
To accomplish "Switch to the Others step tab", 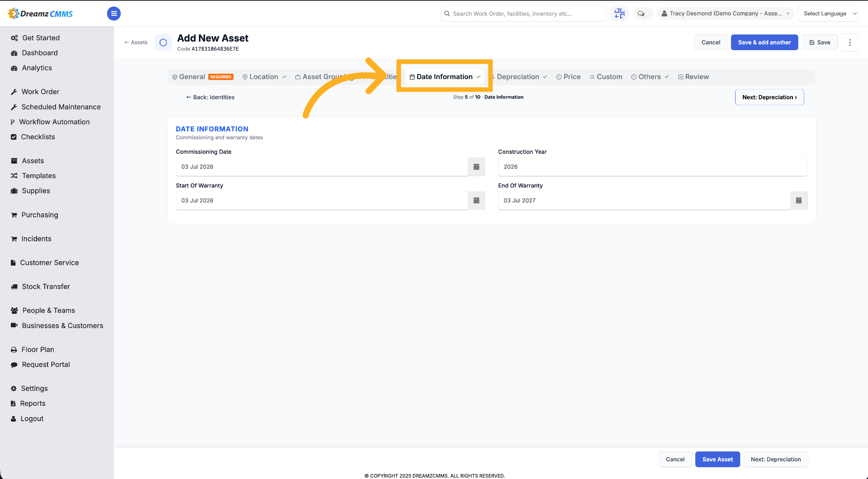I will point(650,77).
